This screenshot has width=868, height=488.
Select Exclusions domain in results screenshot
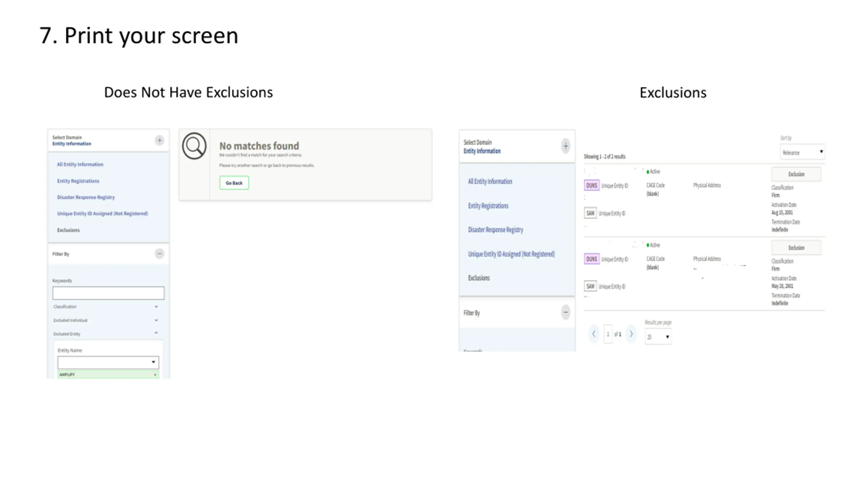(x=479, y=278)
